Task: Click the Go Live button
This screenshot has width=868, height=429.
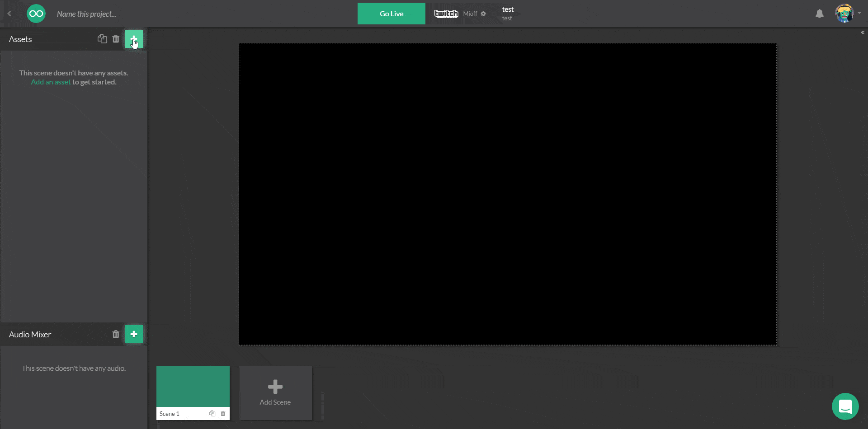Action: click(391, 14)
